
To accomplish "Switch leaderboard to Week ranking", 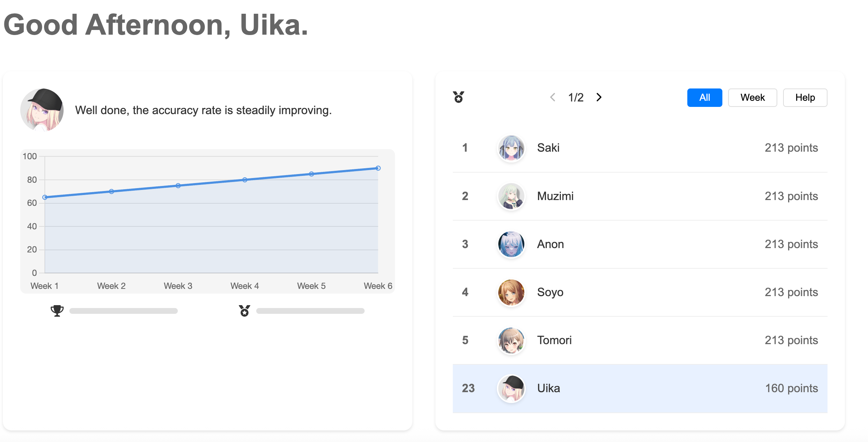I will click(x=752, y=97).
